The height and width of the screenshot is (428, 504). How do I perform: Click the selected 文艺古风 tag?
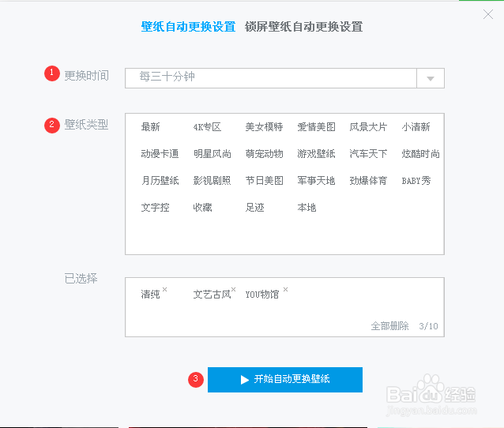pyautogui.click(x=213, y=294)
